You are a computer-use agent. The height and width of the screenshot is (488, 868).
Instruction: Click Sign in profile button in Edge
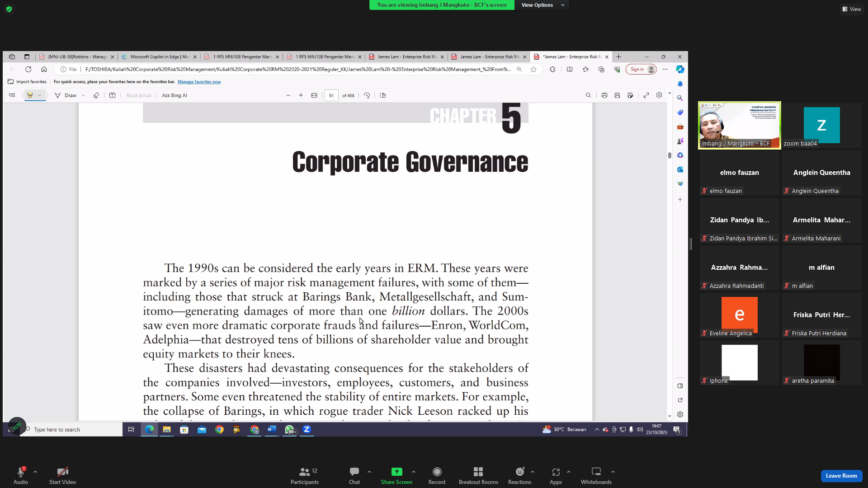point(641,69)
